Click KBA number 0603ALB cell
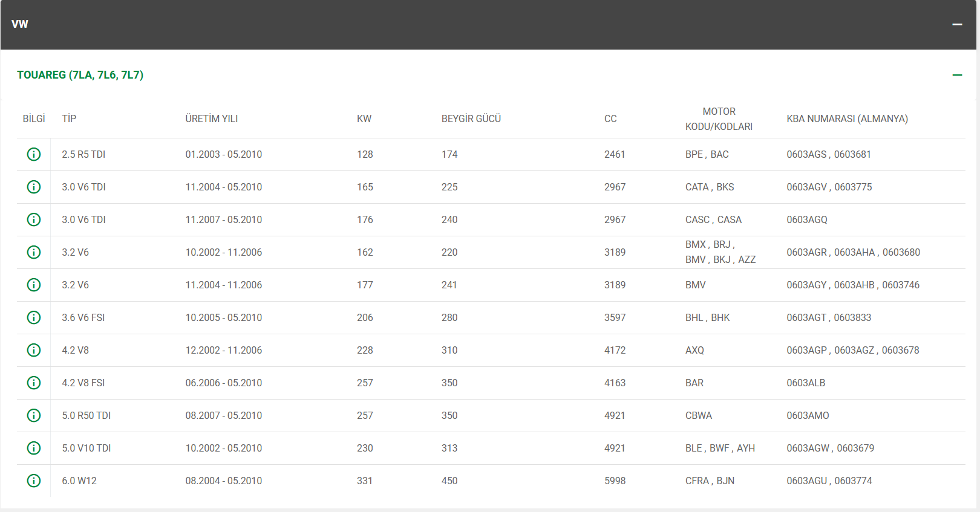Viewport: 980px width, 512px height. point(806,383)
